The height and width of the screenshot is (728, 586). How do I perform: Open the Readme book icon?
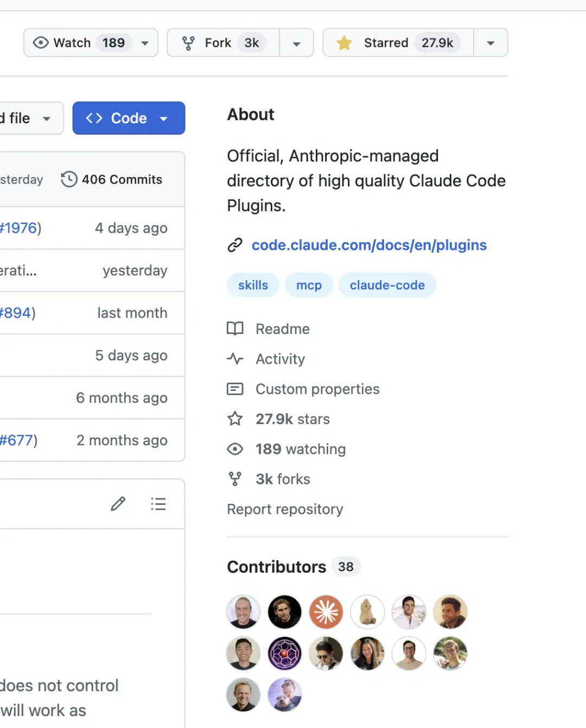click(235, 328)
